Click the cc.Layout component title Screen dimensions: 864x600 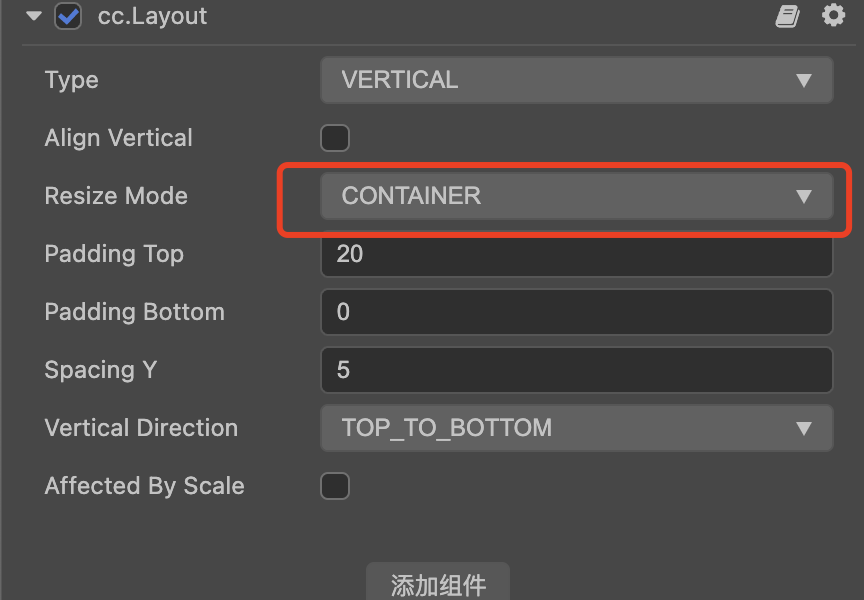pos(152,16)
